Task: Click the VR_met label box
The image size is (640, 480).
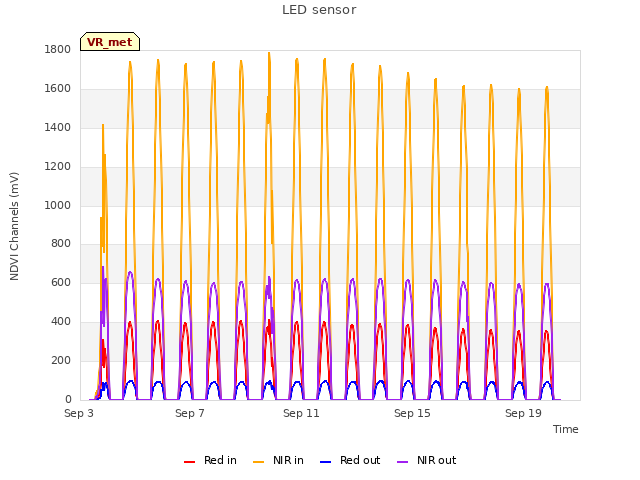Action: (110, 42)
